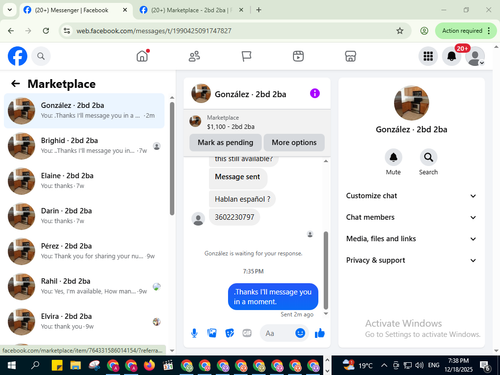Open the Brighid - 2bd 2ba conversation
This screenshot has width=500, height=375.
pos(84,146)
